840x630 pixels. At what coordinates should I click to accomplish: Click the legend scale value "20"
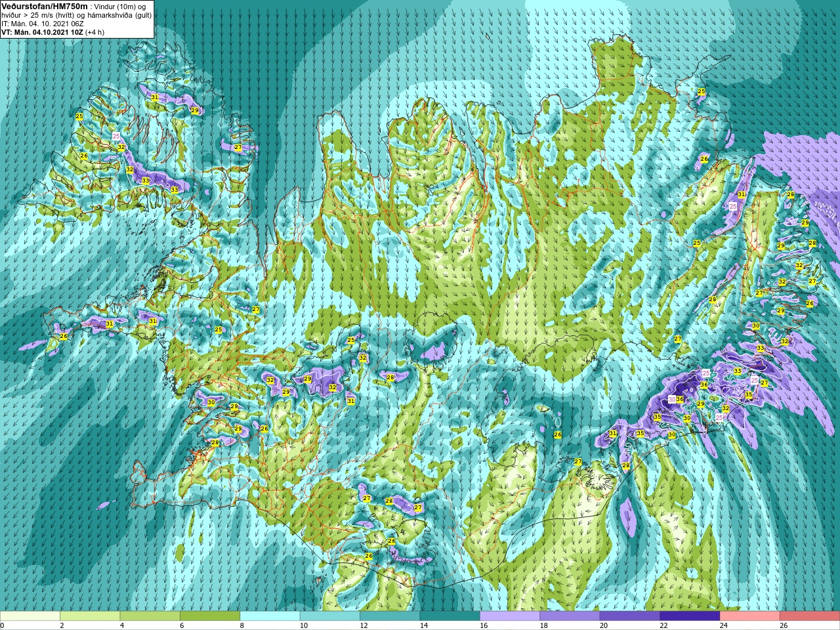pos(604,625)
